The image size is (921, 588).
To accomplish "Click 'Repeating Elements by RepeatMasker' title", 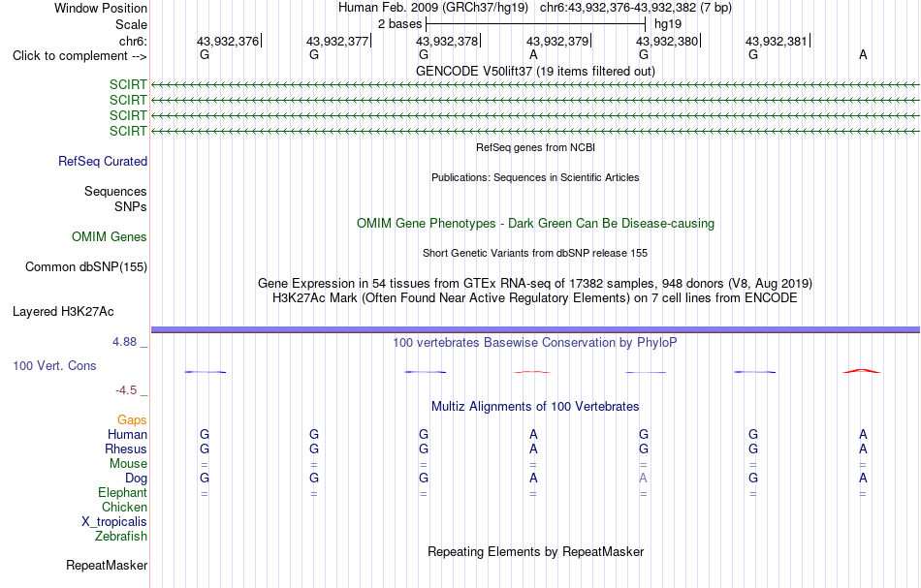I will [x=535, y=551].
